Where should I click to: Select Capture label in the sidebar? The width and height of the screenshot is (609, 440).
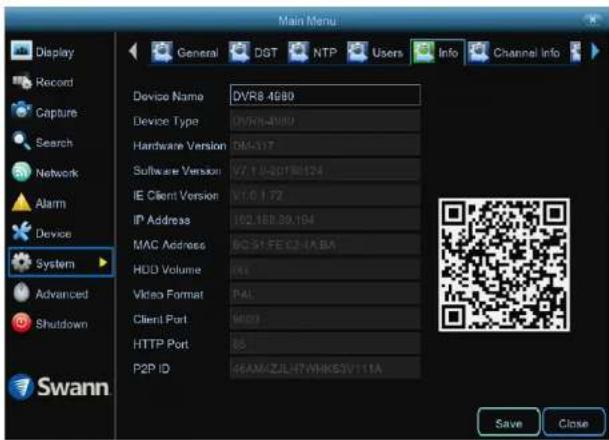pyautogui.click(x=56, y=113)
